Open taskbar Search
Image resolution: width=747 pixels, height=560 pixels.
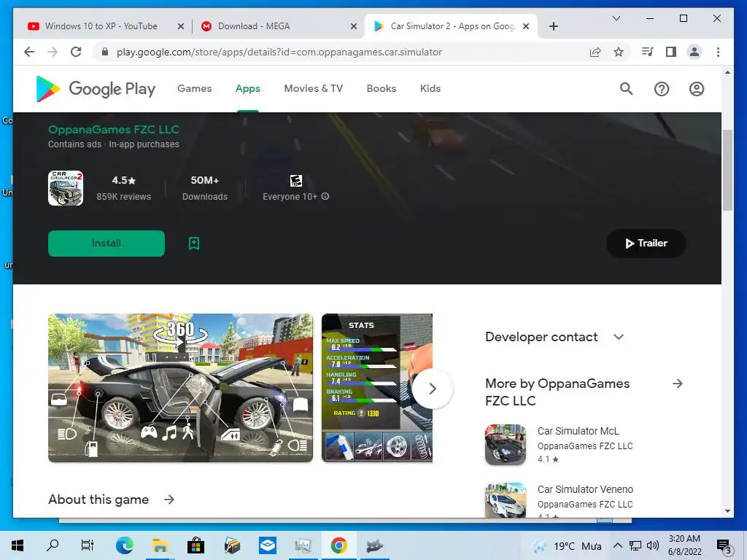53,545
